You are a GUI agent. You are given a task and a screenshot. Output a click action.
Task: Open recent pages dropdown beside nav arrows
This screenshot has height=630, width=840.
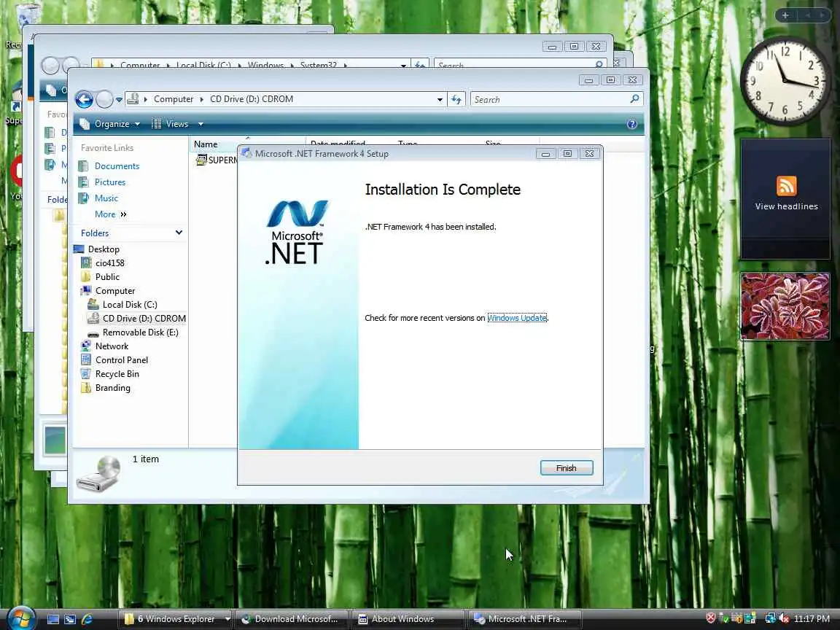(119, 100)
